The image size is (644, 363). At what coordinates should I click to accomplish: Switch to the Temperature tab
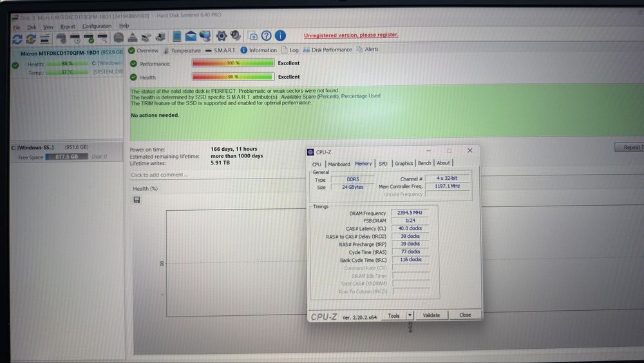[x=182, y=50]
